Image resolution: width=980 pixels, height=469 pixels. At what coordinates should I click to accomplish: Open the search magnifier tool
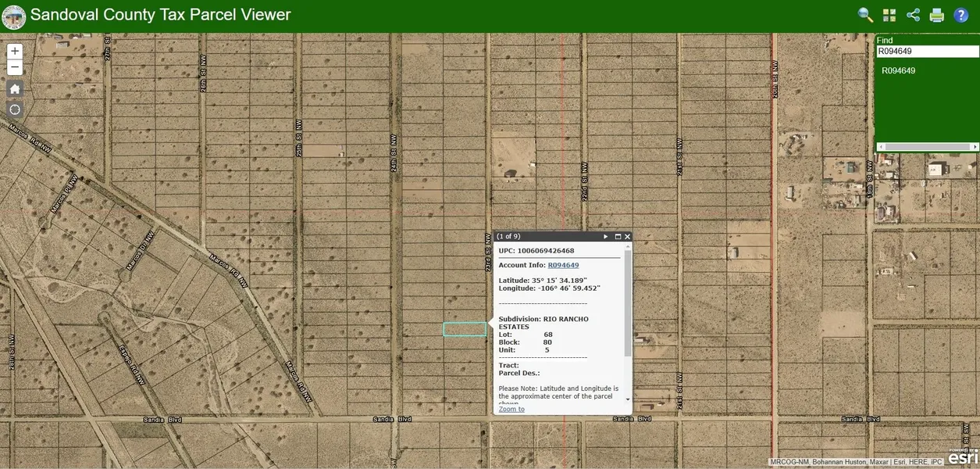tap(865, 15)
